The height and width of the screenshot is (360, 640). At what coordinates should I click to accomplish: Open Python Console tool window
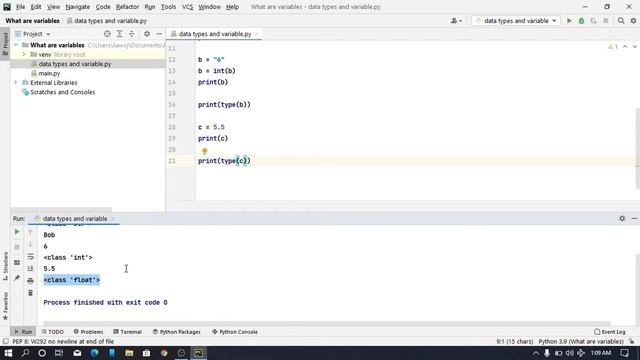[x=235, y=332]
